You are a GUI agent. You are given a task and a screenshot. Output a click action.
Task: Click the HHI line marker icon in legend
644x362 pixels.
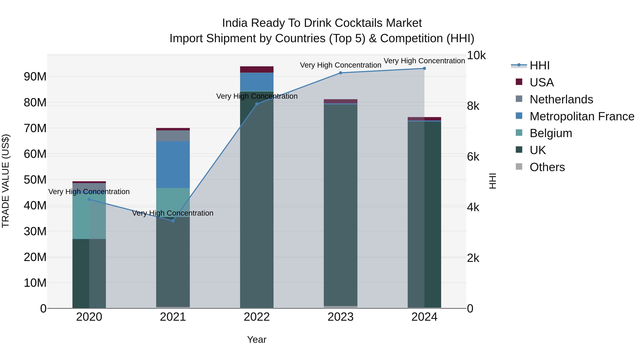pos(519,65)
